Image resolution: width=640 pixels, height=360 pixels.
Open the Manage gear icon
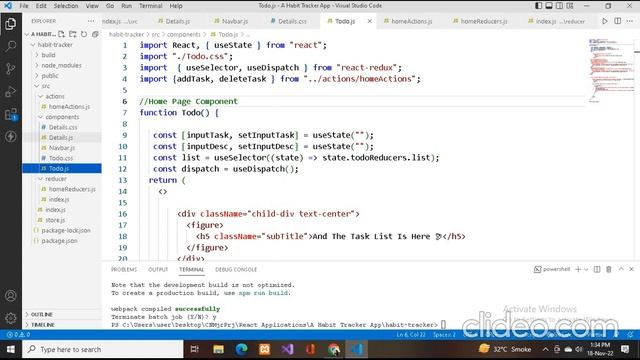point(11,318)
